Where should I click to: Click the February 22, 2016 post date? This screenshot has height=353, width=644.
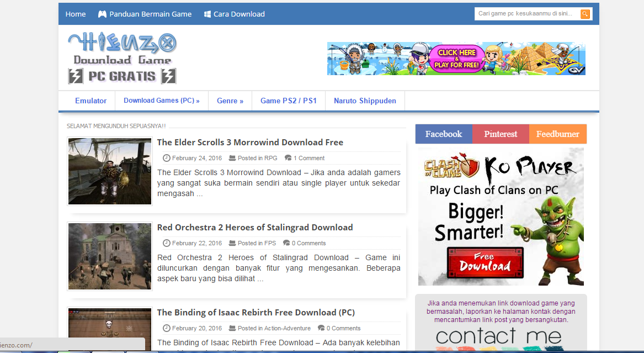pyautogui.click(x=197, y=243)
